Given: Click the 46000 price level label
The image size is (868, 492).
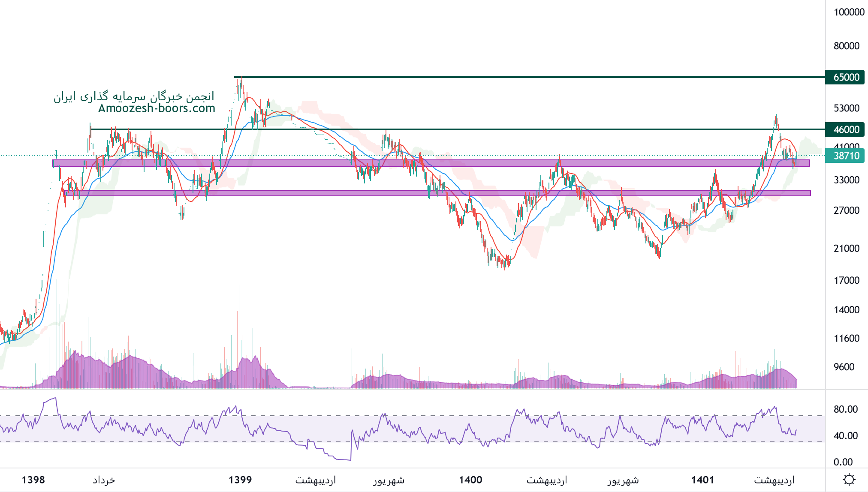Looking at the screenshot, I should click(x=846, y=129).
